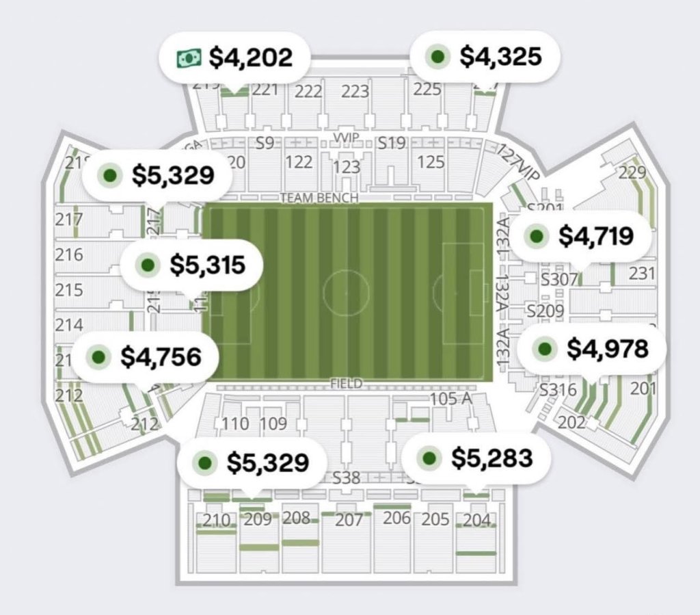Select the $5,315 price marker
This screenshot has width=700, height=615.
coord(191,265)
